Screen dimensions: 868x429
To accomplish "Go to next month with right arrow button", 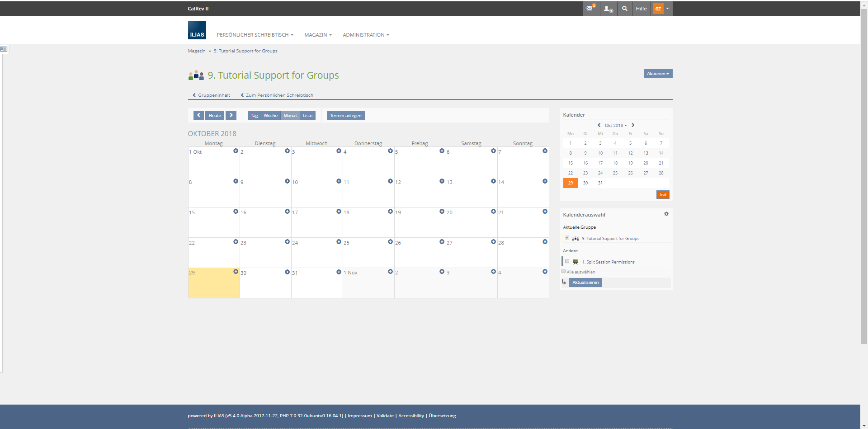I will pos(231,115).
